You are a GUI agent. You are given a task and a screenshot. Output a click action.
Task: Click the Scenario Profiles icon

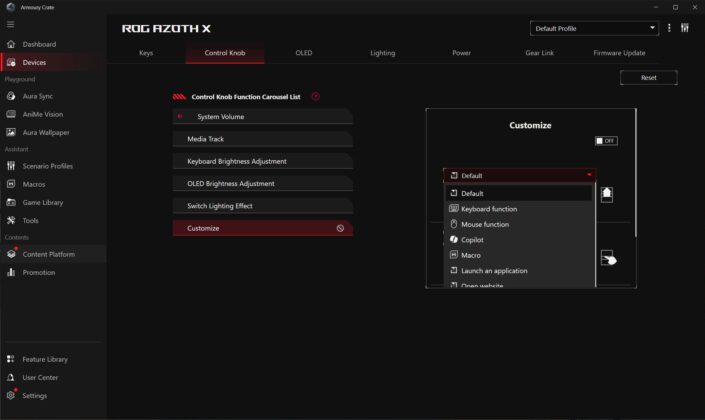tap(11, 166)
